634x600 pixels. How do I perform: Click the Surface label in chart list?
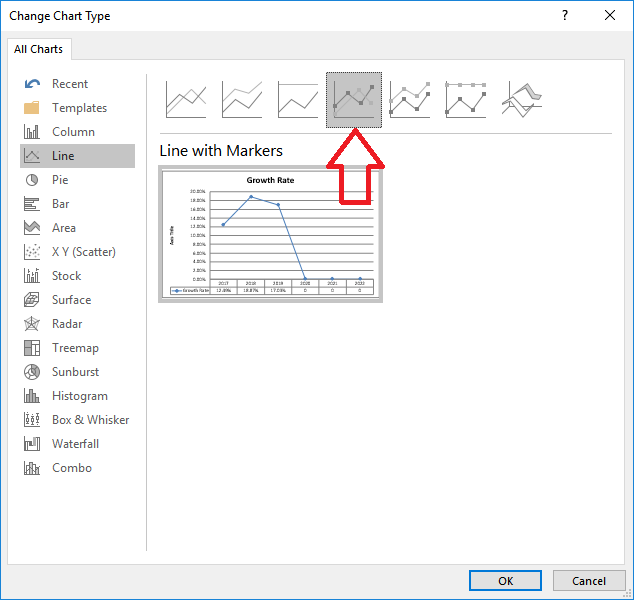point(72,300)
